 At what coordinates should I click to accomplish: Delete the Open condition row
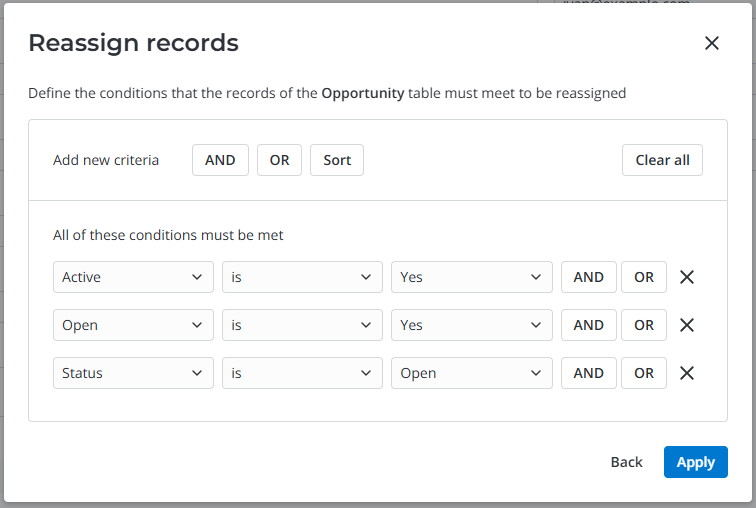pyautogui.click(x=687, y=325)
